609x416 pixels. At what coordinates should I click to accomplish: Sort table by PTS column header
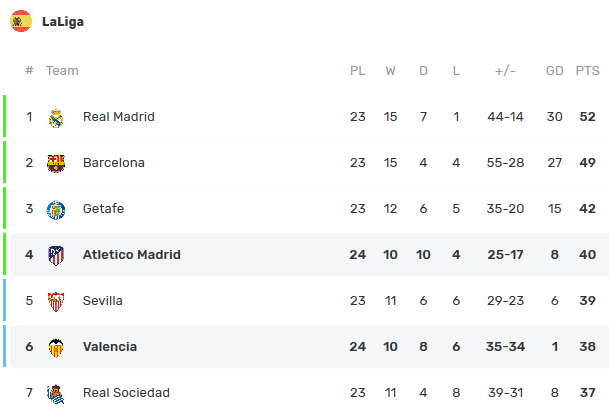tap(587, 71)
